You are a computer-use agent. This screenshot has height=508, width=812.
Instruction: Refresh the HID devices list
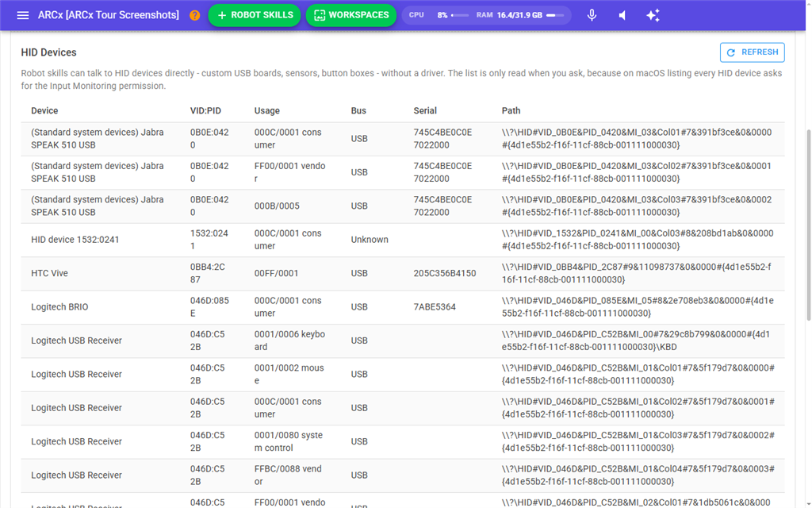click(752, 52)
